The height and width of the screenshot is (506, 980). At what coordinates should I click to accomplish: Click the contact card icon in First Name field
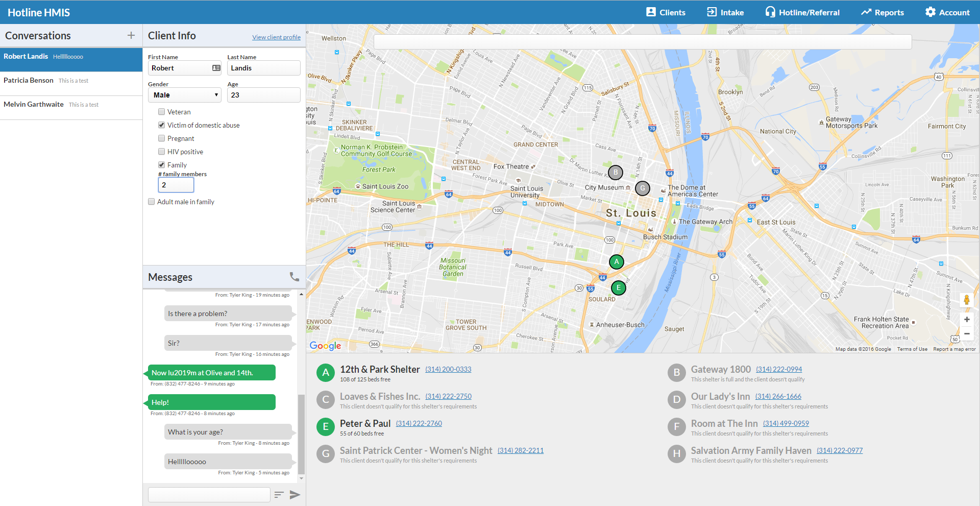[216, 68]
